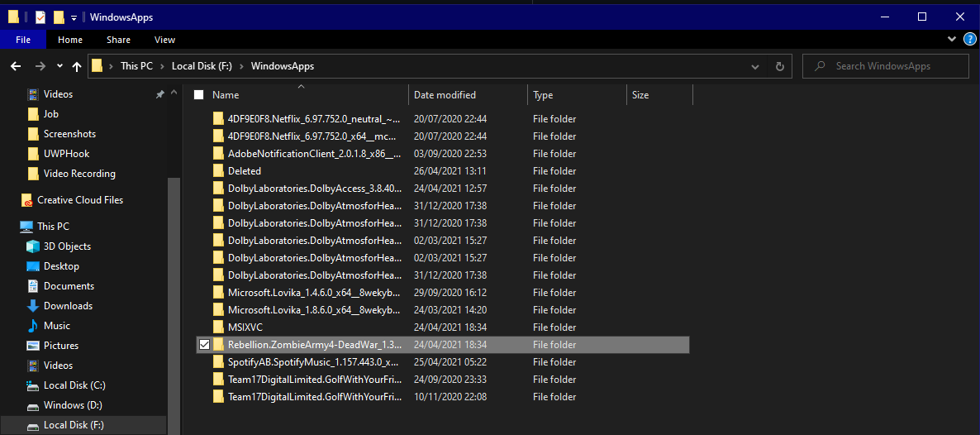This screenshot has width=980, height=435.
Task: Click the Properties quick access icon in title bar
Action: pos(40,17)
